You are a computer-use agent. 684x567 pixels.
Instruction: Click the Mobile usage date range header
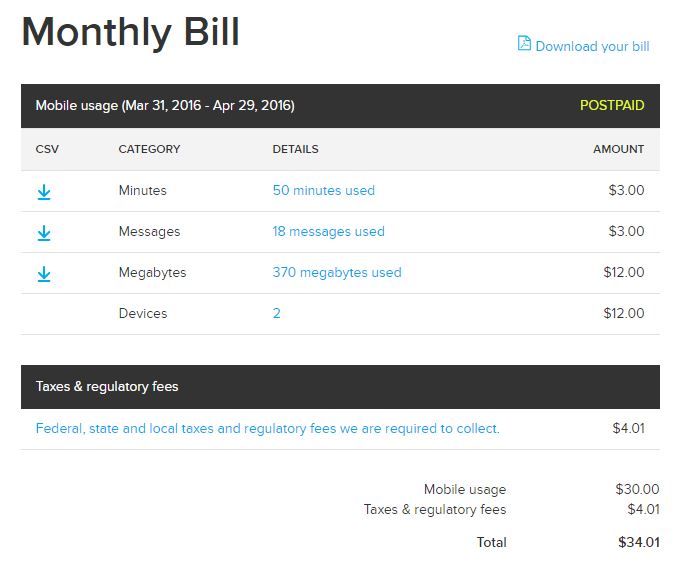165,105
